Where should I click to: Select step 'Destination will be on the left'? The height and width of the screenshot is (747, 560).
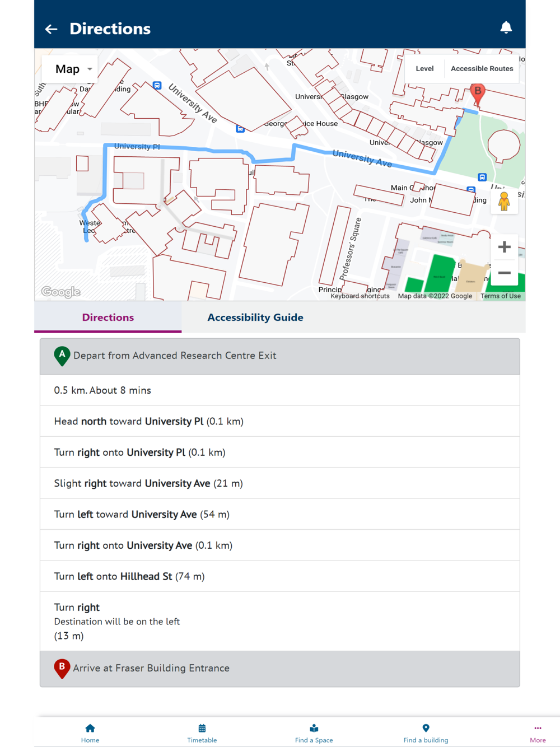(x=280, y=622)
